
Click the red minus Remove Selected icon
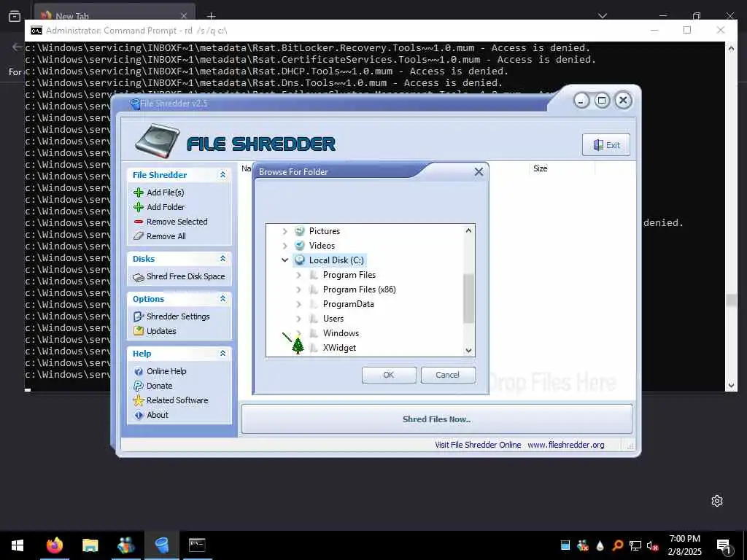[x=138, y=222]
